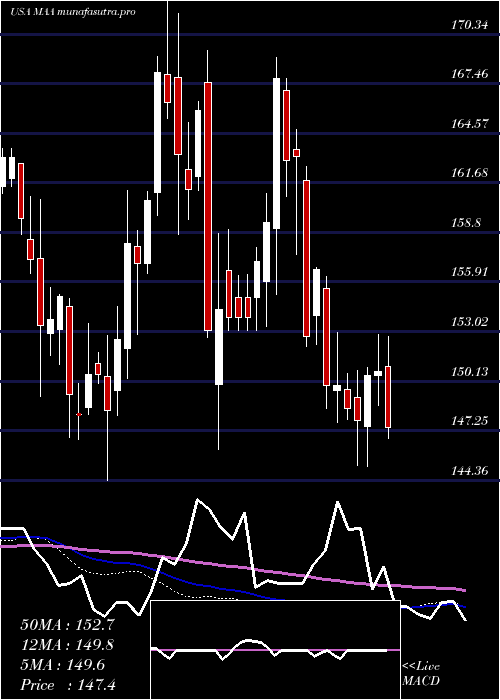Select the 155.91 price axis label
Viewport: 500px width, 700px height.
(x=469, y=271)
